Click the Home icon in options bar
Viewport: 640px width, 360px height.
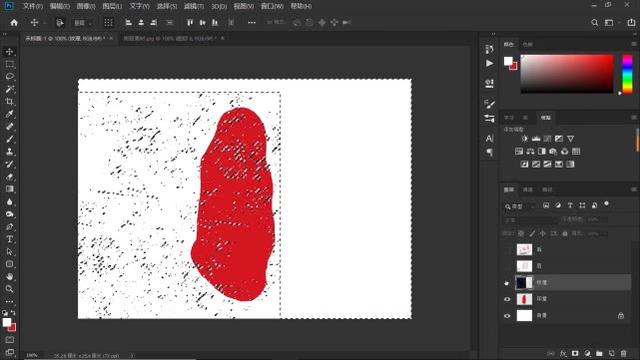tap(14, 23)
